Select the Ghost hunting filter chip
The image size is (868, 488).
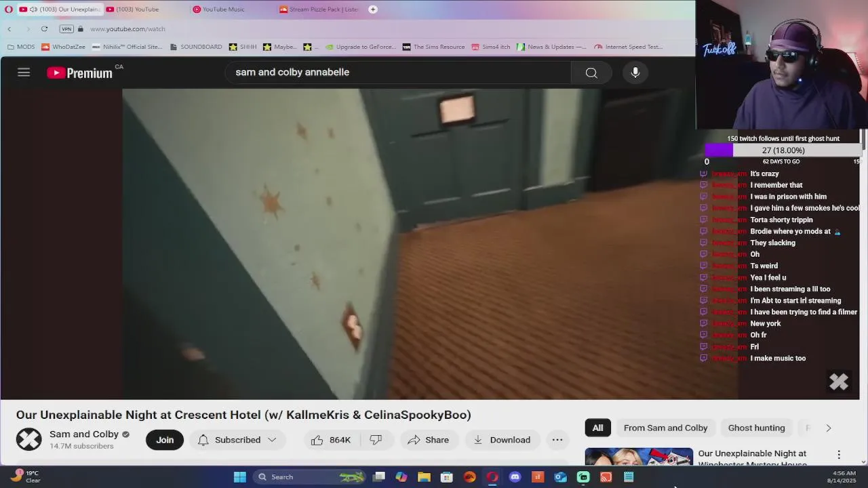click(756, 428)
